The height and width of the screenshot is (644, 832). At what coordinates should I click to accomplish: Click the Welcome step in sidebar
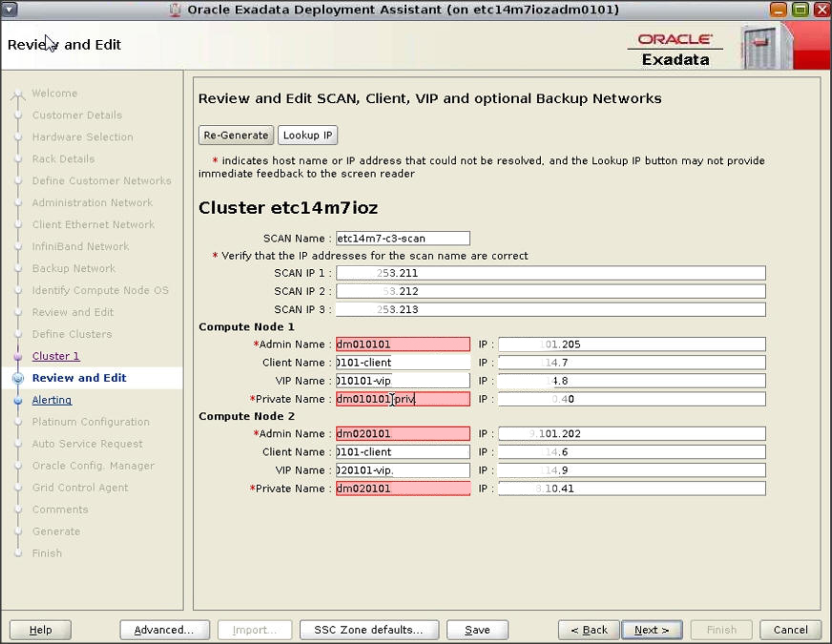[x=54, y=93]
